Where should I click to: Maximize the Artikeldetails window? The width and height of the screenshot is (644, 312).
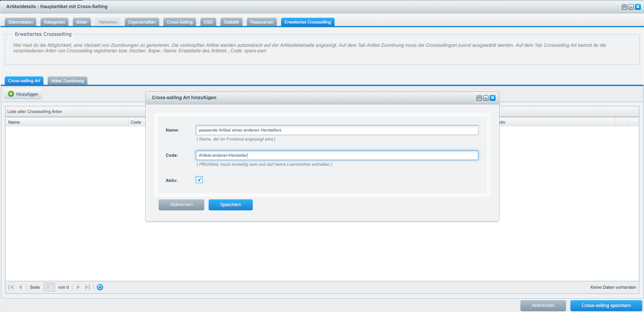631,7
